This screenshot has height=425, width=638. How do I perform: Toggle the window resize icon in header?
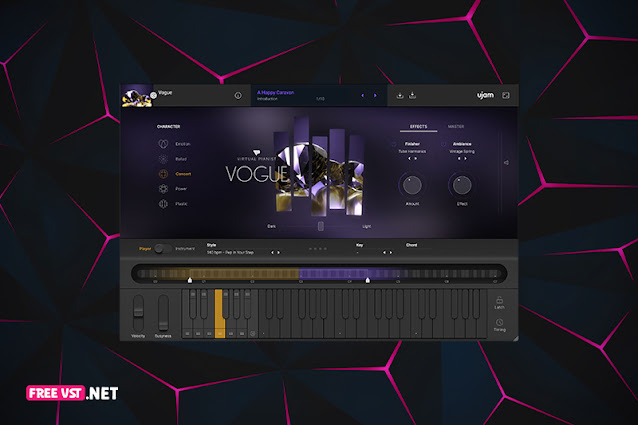coord(506,95)
